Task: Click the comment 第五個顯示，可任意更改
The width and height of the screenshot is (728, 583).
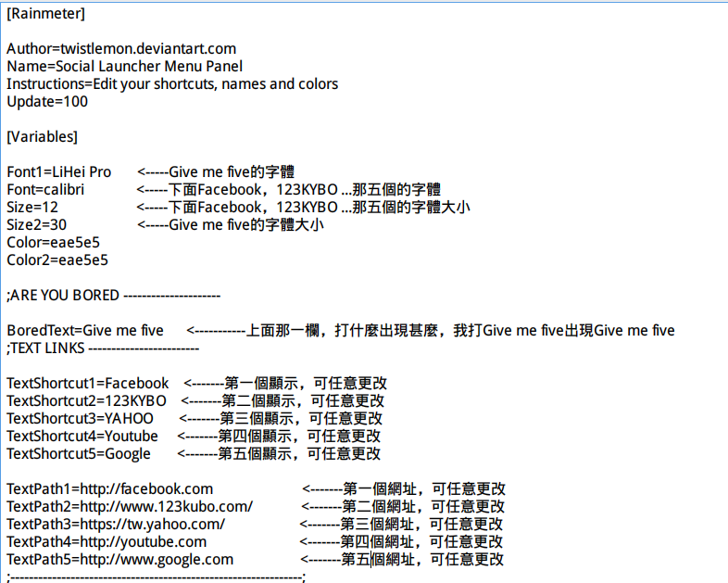Action: [x=279, y=454]
